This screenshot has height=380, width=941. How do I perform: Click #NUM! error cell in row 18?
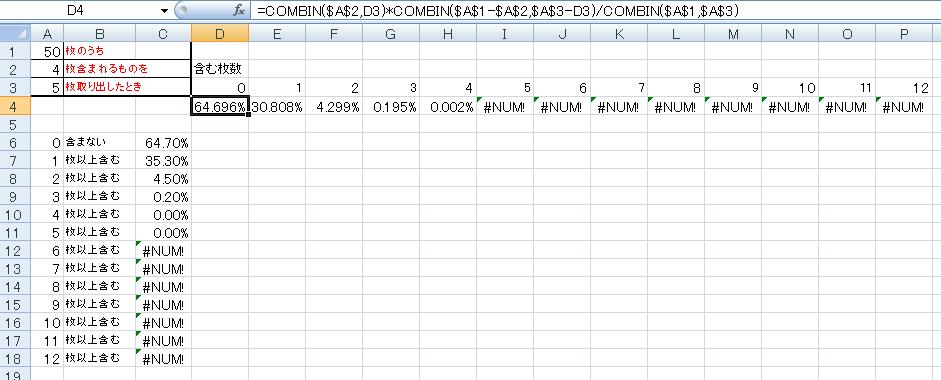click(163, 359)
